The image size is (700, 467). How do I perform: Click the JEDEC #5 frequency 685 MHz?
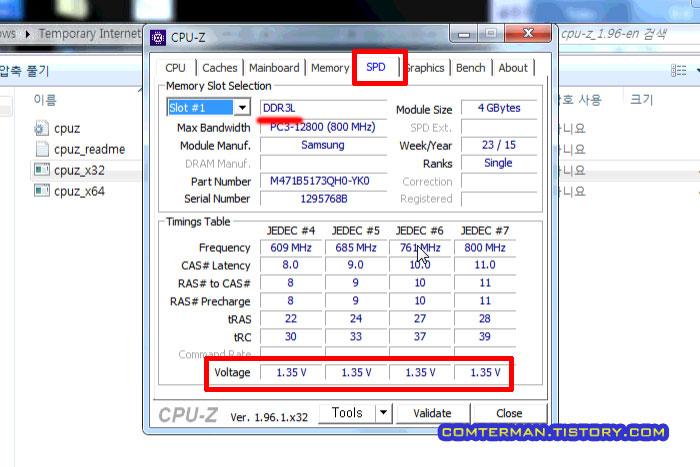(356, 248)
